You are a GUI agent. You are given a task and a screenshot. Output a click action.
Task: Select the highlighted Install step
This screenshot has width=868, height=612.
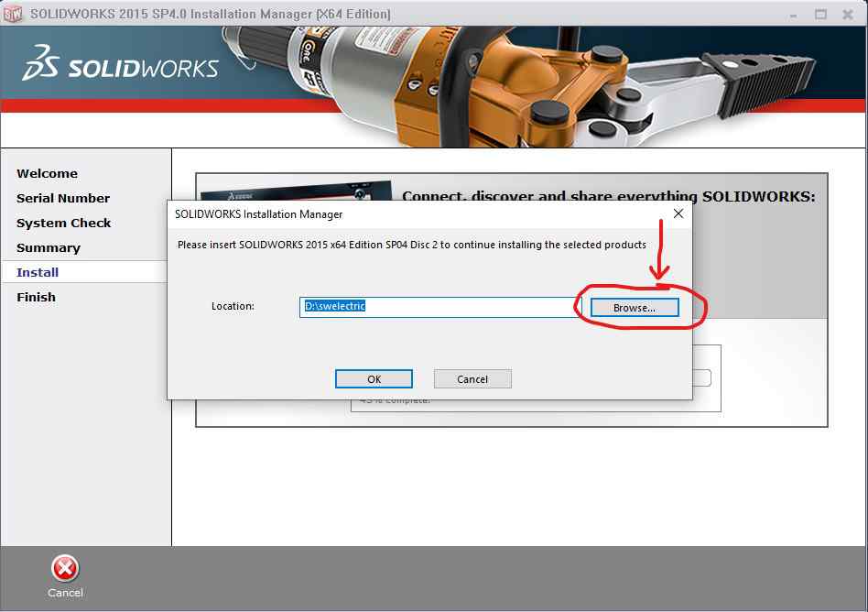point(38,272)
